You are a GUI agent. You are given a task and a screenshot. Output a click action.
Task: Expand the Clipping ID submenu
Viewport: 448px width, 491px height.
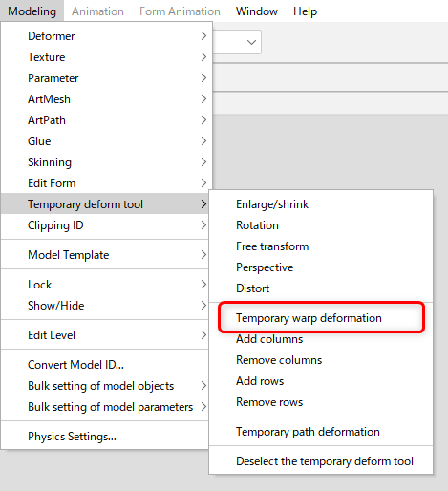click(104, 225)
